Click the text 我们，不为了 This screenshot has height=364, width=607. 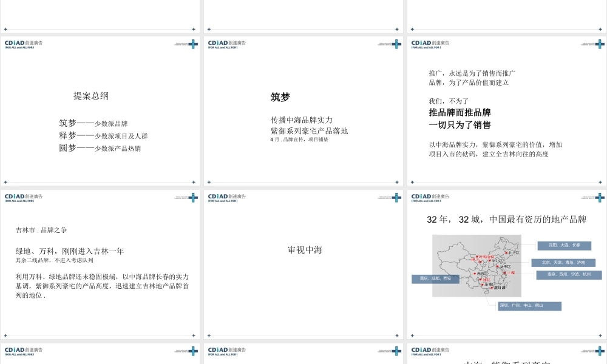449,101
